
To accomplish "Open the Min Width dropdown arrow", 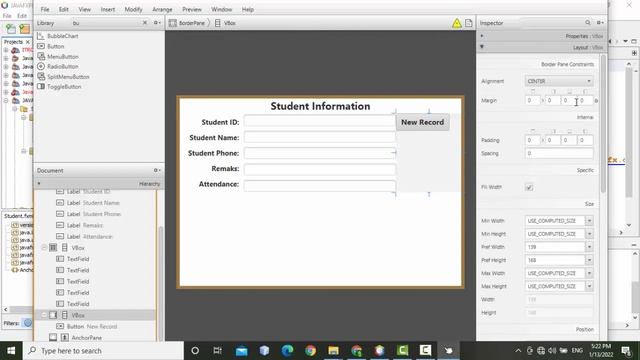I will click(589, 221).
